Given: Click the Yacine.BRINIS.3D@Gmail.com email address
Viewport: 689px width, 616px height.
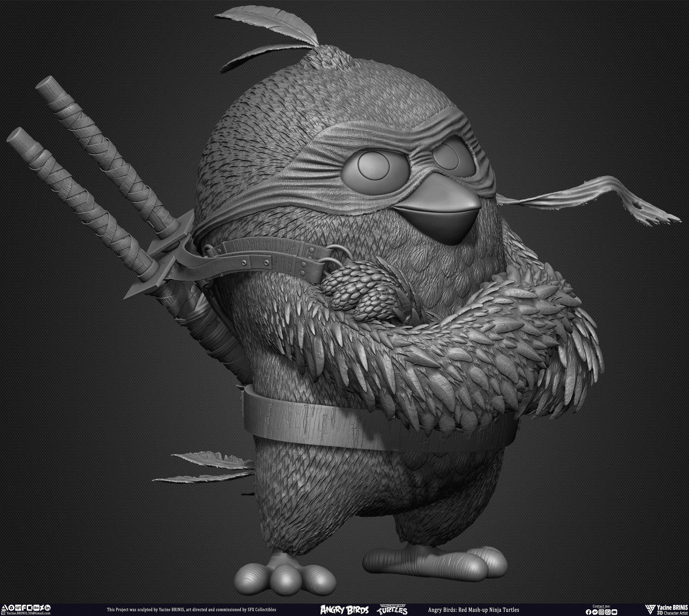Looking at the screenshot, I should pyautogui.click(x=28, y=613).
